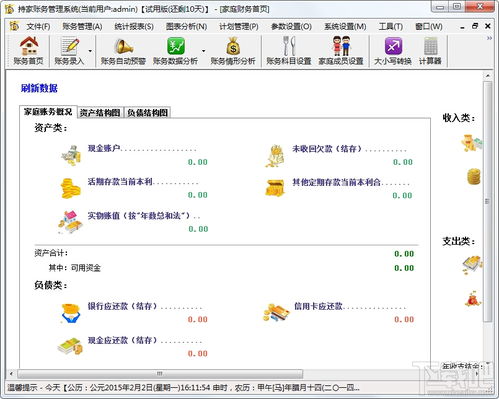The width and height of the screenshot is (499, 399).
Task: Click the 账务科目设置 fork and knife icon
Action: pyautogui.click(x=289, y=46)
